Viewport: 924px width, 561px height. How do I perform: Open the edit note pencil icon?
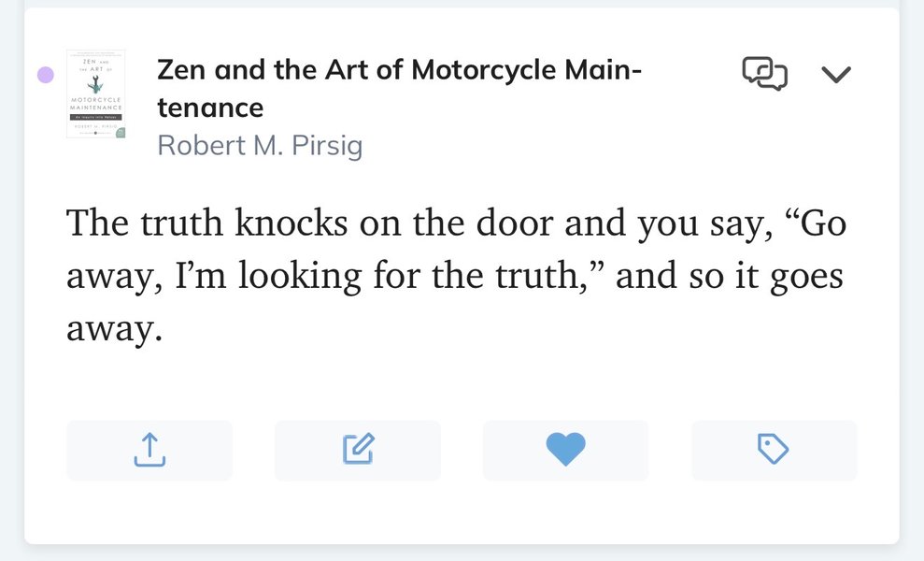tap(358, 450)
